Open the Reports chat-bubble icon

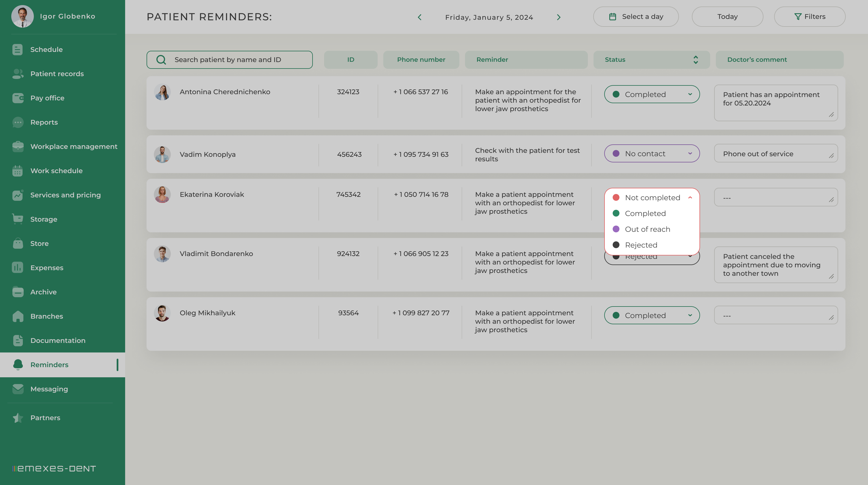point(18,122)
